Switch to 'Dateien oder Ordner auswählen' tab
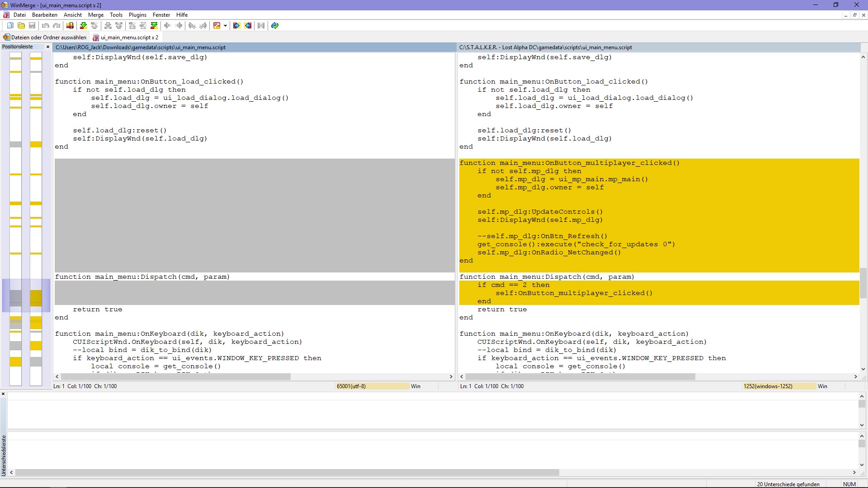Screen dimensions: 868x488 pos(45,38)
